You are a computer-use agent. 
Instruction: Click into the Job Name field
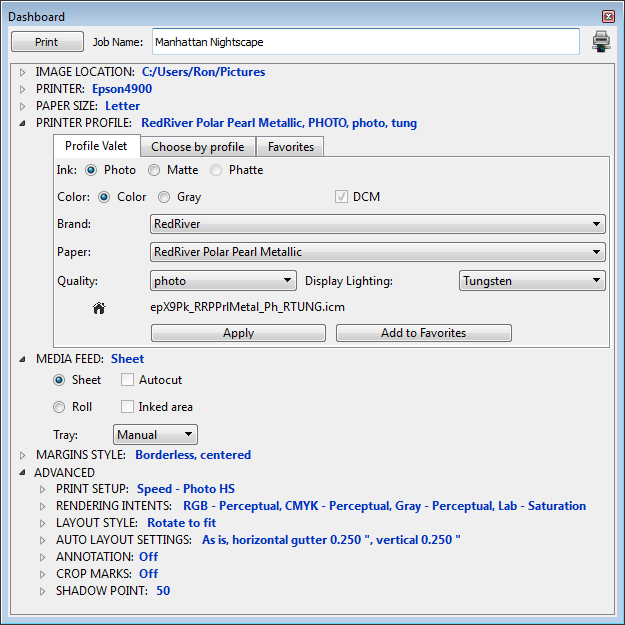366,41
